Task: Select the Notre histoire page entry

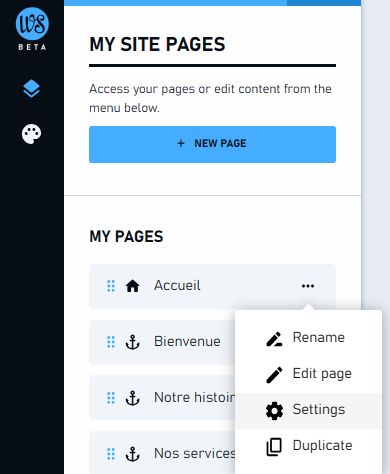Action: click(162, 398)
